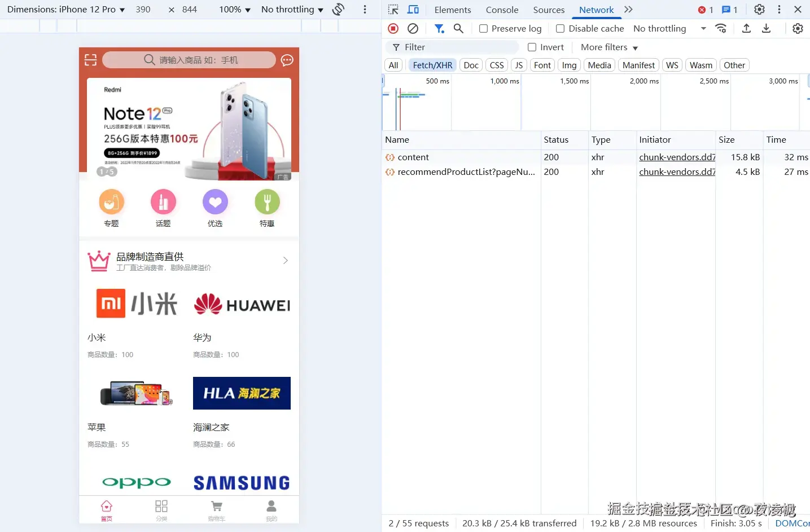Enable the Disable cache checkbox
The height and width of the screenshot is (532, 810).
pyautogui.click(x=560, y=29)
